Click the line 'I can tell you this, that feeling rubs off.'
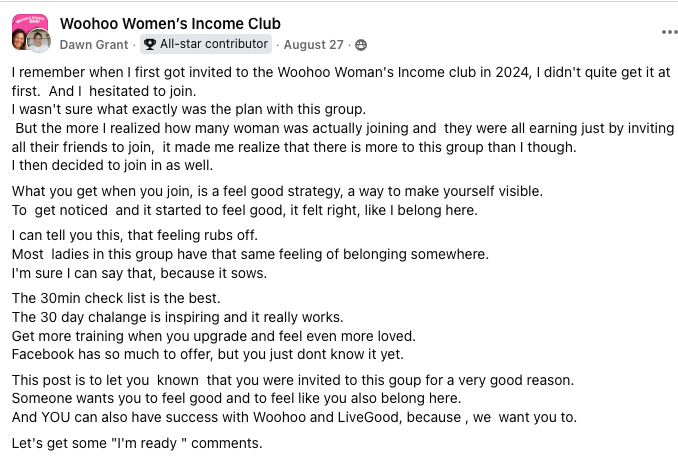Screen dimensions: 678x461 [135, 236]
